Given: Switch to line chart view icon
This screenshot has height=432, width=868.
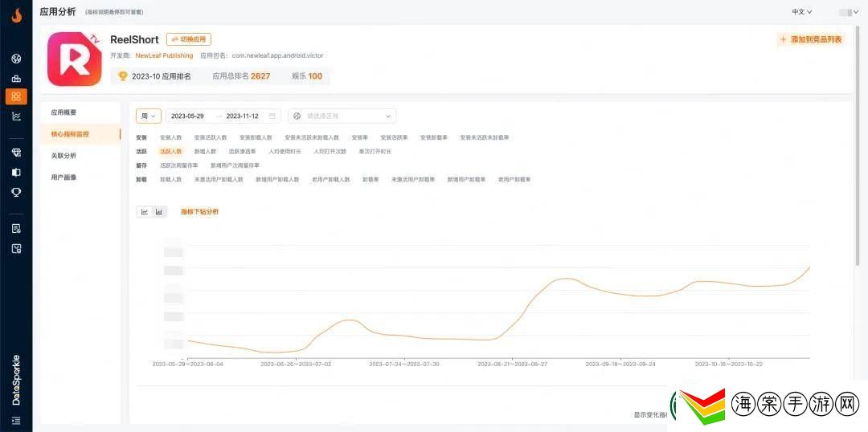Looking at the screenshot, I should [x=145, y=212].
